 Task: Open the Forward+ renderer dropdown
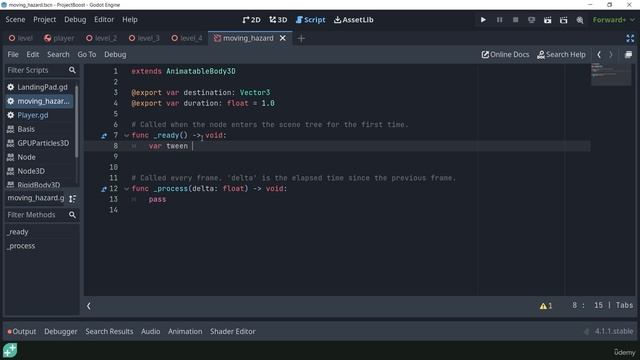(613, 20)
